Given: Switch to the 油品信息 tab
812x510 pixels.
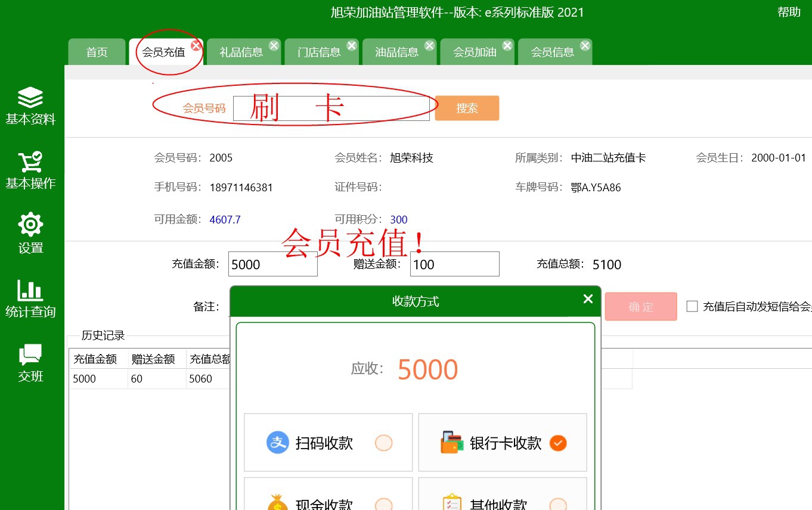Looking at the screenshot, I should pos(397,52).
